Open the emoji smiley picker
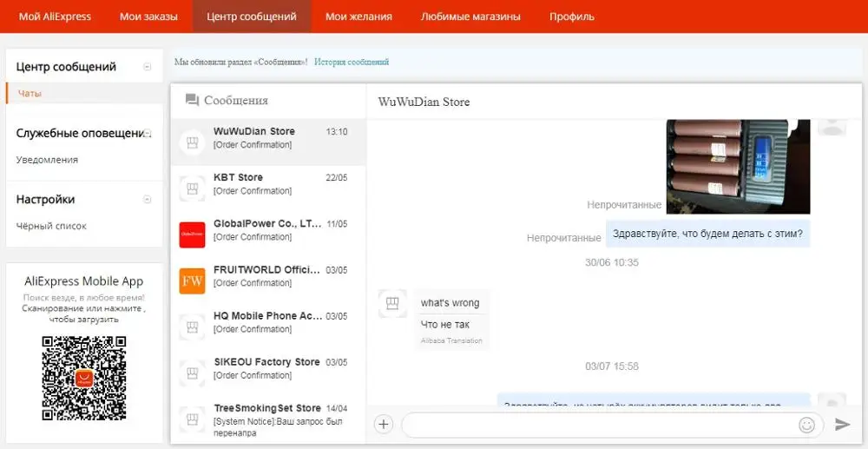 coord(806,425)
